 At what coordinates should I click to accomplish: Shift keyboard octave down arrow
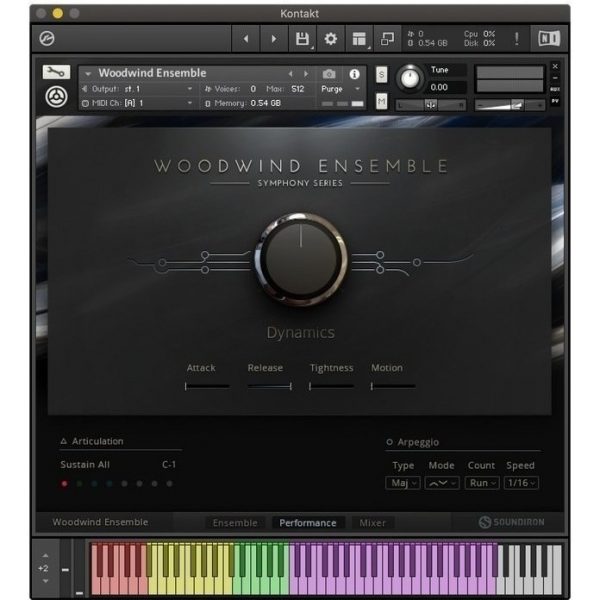tap(46, 581)
